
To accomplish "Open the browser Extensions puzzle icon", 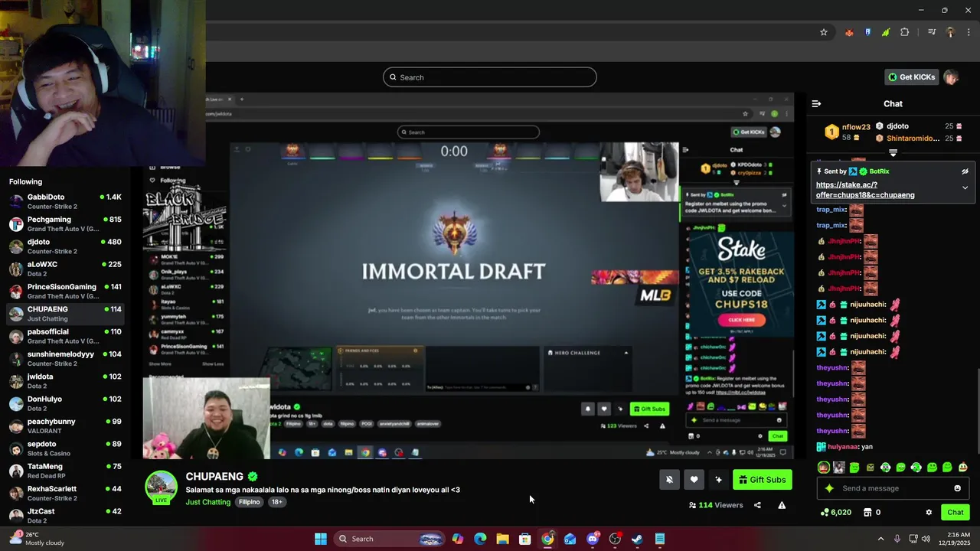I will [905, 32].
